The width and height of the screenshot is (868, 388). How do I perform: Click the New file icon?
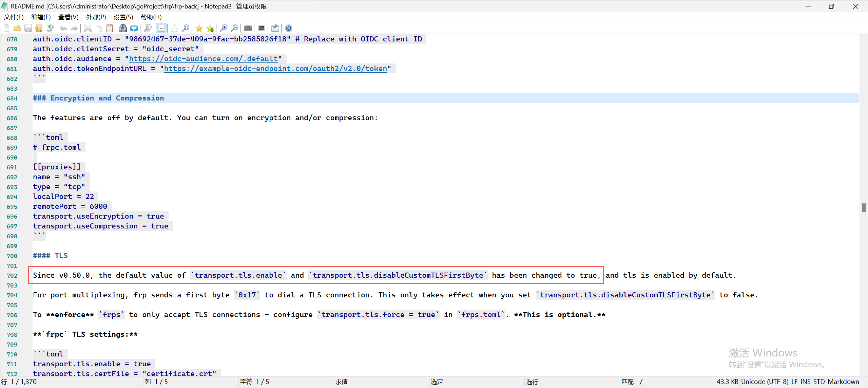coord(6,28)
